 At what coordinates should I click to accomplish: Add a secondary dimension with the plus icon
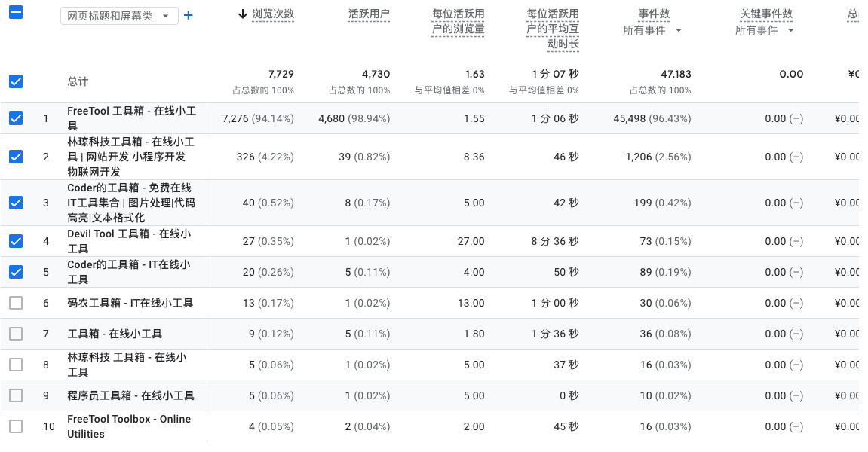point(189,16)
